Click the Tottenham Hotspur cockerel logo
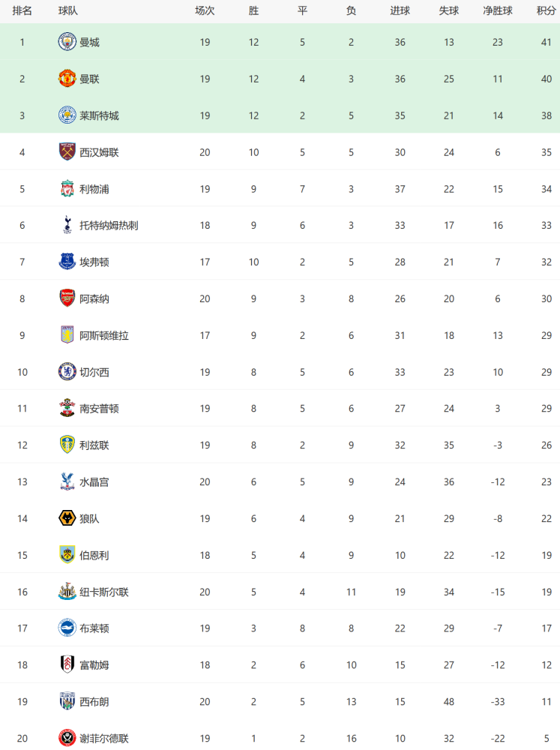The width and height of the screenshot is (560, 750). tap(67, 225)
